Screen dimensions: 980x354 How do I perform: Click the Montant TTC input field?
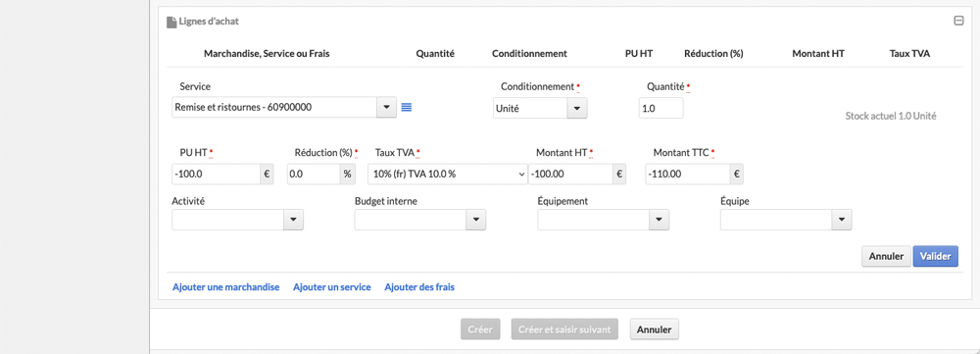coord(688,174)
